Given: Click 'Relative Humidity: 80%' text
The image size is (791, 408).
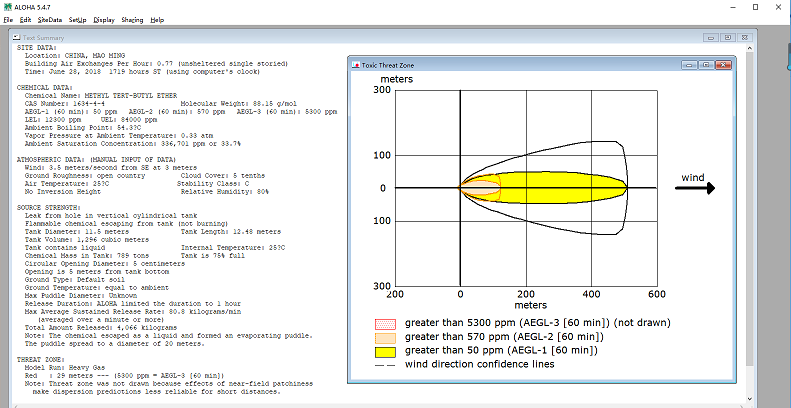Looking at the screenshot, I should pos(225,192).
